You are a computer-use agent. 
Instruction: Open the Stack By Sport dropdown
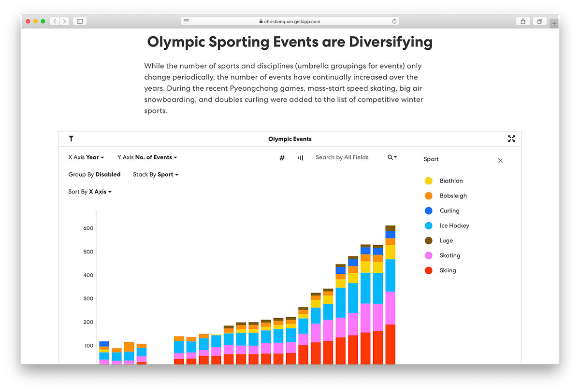[x=156, y=175]
